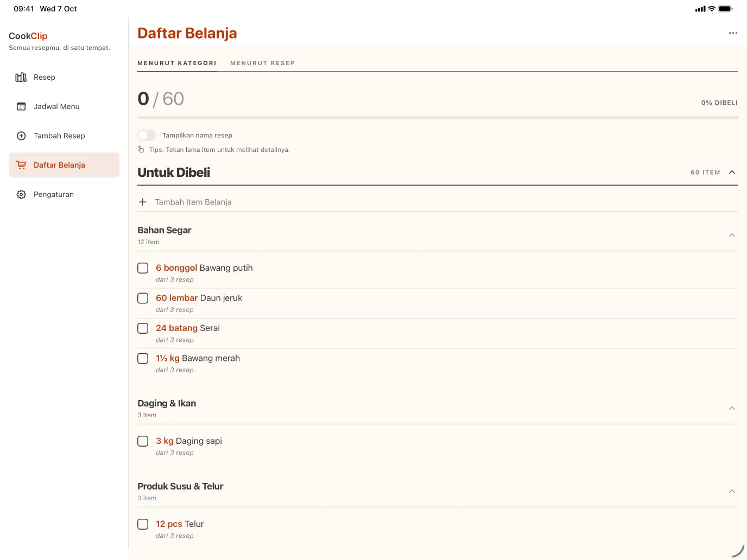Click the "6 bonggol Bawang putih" item text

(x=204, y=268)
